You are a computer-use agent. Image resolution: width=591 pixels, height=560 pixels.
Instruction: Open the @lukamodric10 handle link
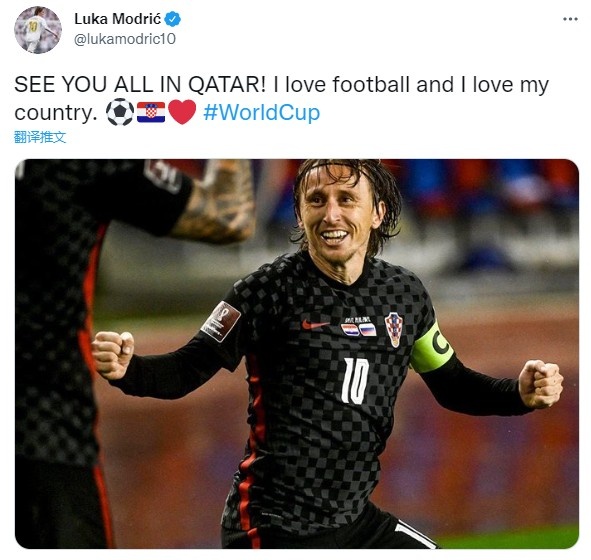tap(125, 39)
